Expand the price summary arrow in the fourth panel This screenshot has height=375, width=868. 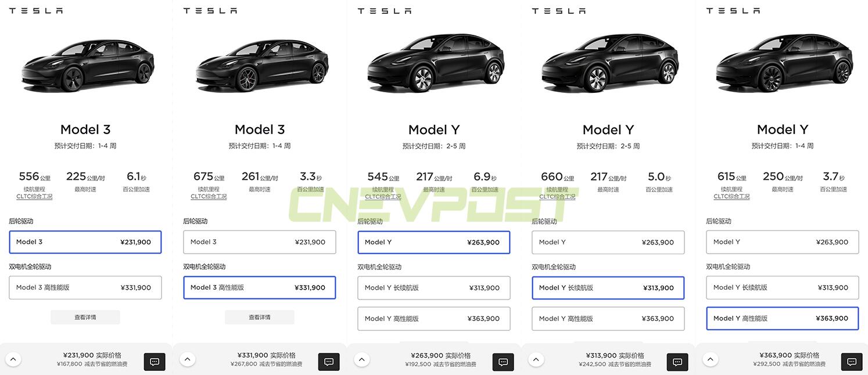tap(536, 359)
